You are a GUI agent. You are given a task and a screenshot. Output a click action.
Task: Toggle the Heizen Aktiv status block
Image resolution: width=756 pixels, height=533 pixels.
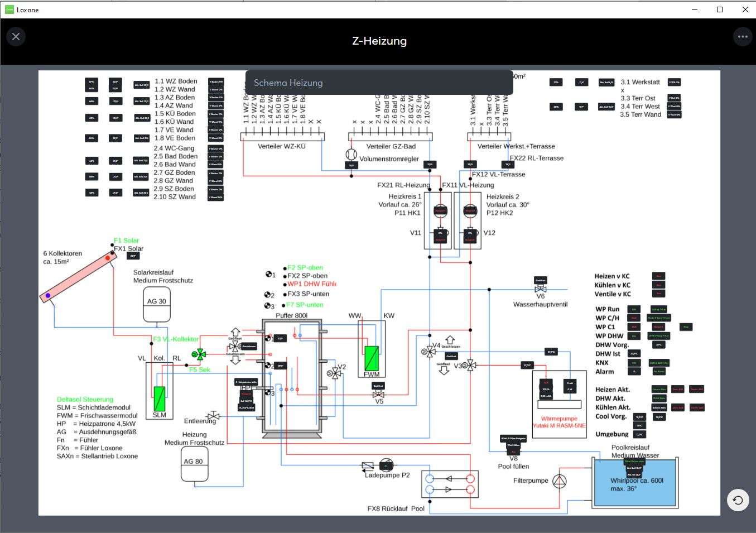[x=659, y=389]
